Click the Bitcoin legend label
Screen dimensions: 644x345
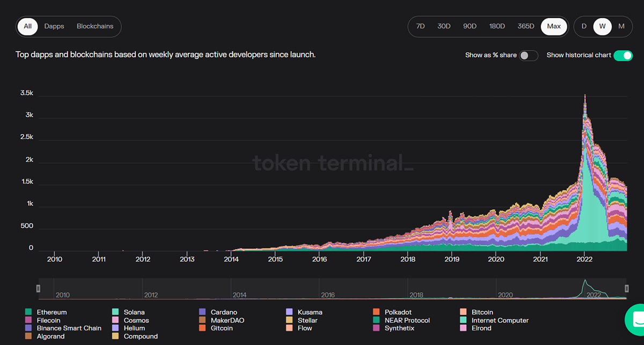coord(482,312)
